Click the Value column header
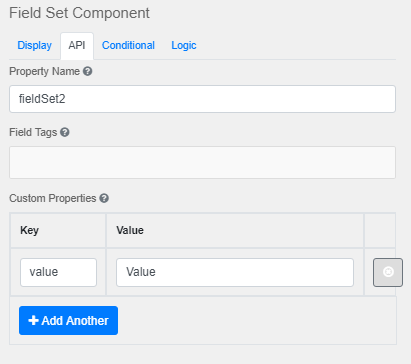Image resolution: width=411 pixels, height=364 pixels. coord(130,230)
